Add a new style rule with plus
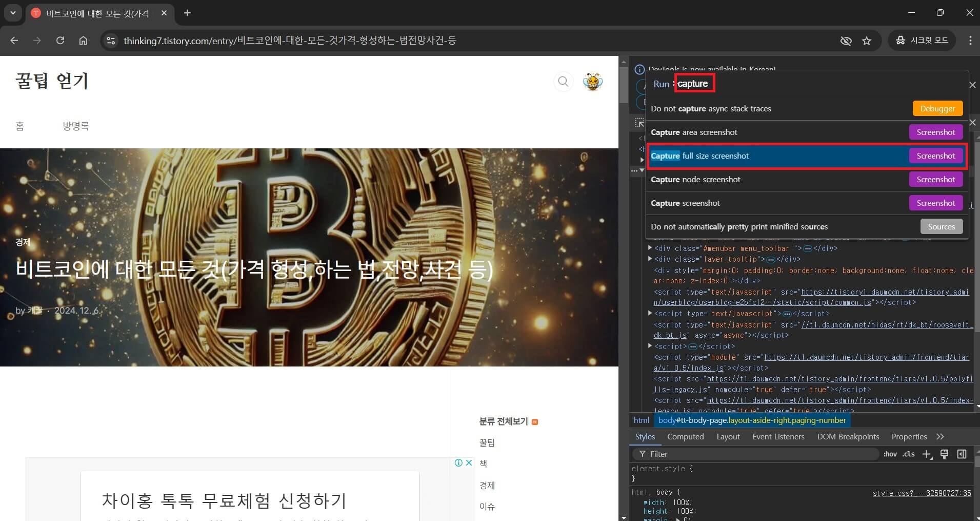The image size is (980, 521). pyautogui.click(x=927, y=454)
